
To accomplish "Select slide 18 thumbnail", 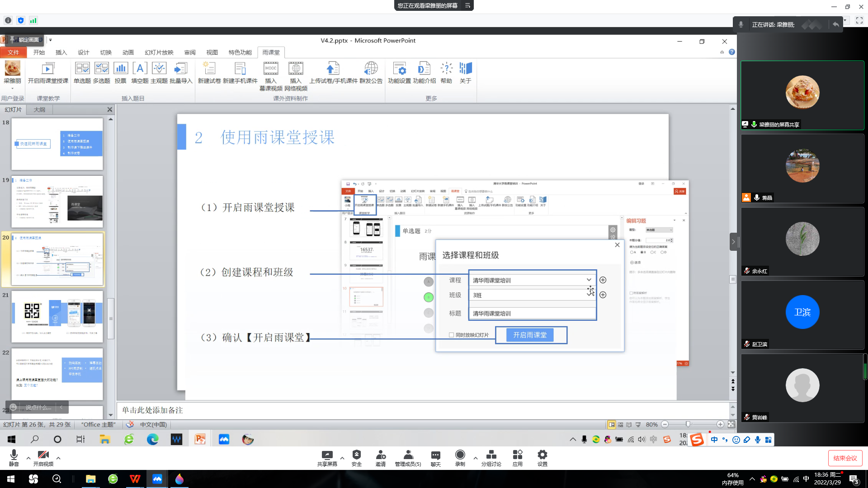I will [57, 144].
